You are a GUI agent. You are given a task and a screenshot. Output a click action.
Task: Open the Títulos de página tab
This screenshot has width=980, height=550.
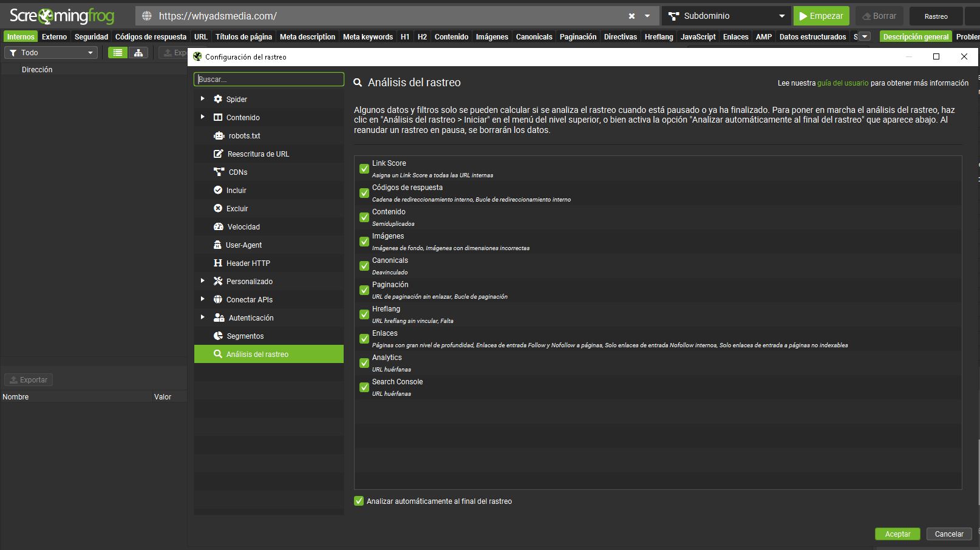pyautogui.click(x=243, y=37)
